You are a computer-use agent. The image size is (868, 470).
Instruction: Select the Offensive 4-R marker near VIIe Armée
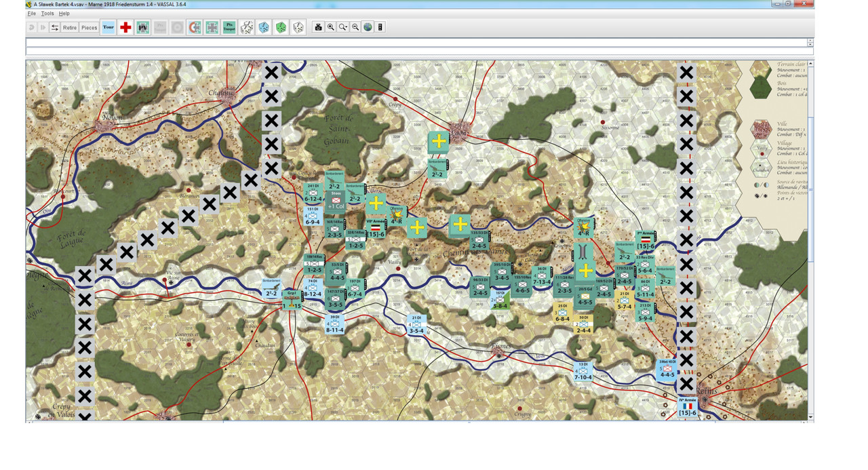pos(397,214)
